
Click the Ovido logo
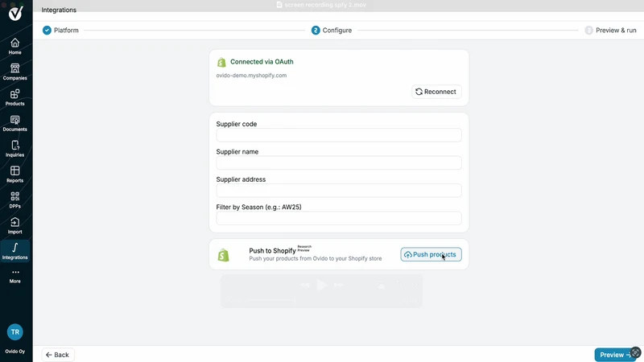[x=15, y=13]
